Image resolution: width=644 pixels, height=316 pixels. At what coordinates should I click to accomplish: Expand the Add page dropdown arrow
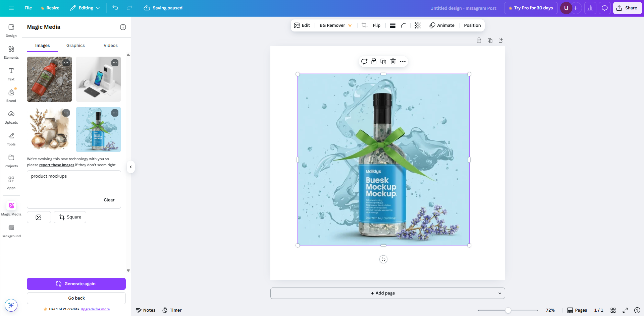click(499, 293)
